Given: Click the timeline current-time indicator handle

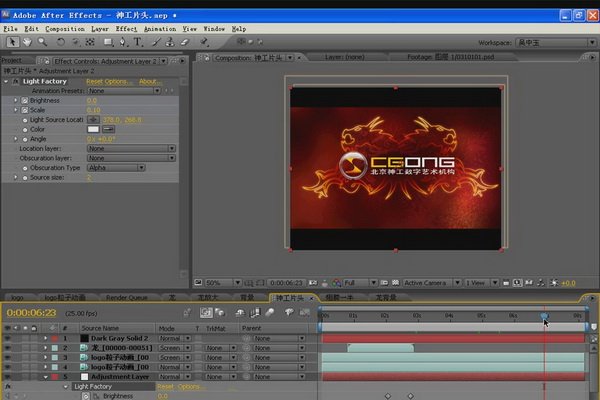Looking at the screenshot, I should (x=545, y=317).
